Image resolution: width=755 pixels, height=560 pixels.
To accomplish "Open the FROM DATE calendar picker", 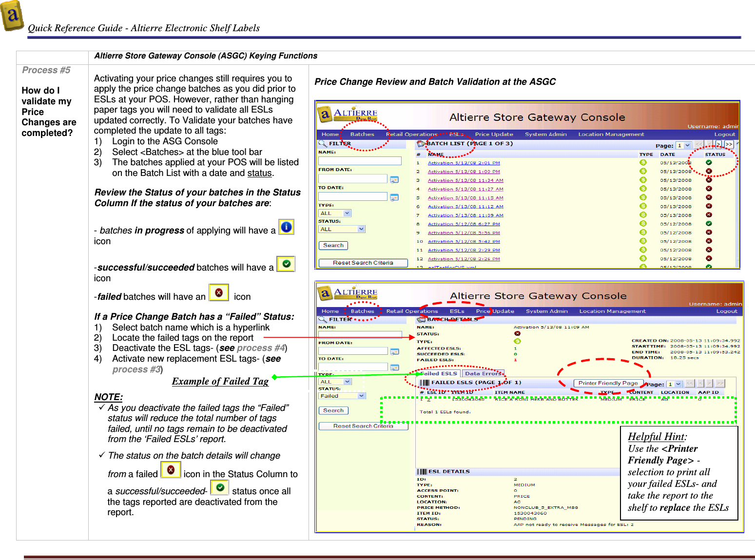I will click(395, 179).
